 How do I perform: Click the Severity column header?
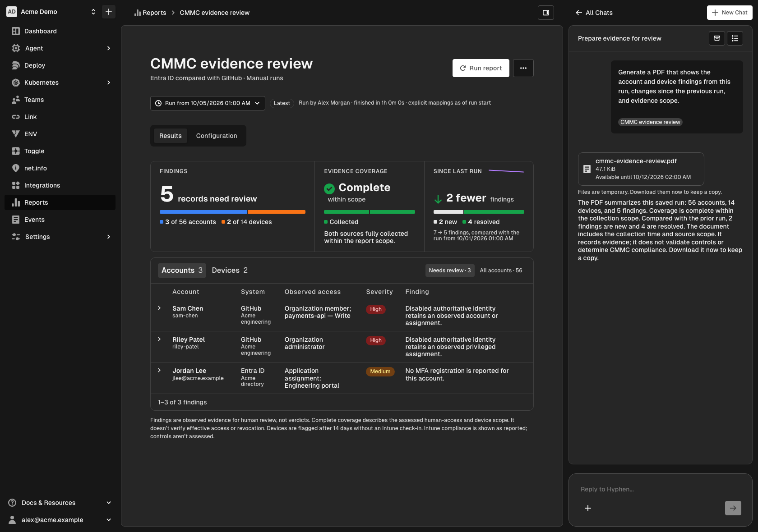[x=379, y=292]
